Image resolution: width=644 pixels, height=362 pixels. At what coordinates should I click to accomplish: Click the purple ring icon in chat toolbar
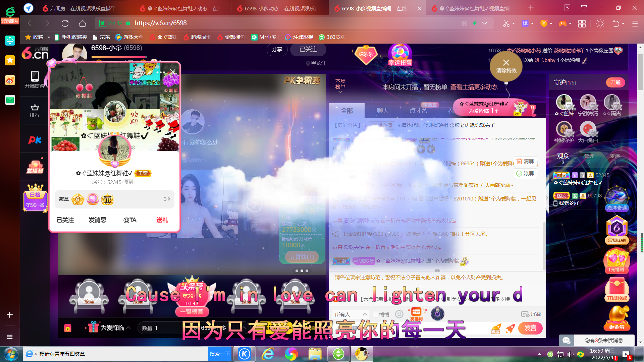[437, 314]
